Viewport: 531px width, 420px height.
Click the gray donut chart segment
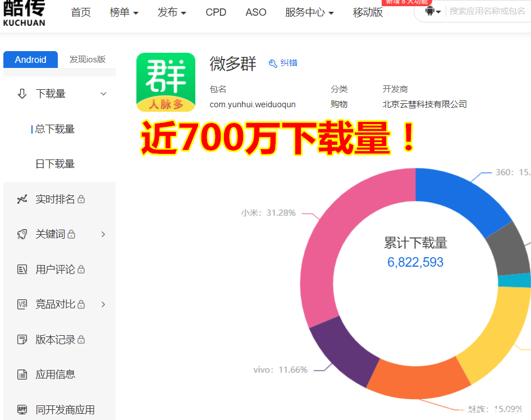(510, 250)
